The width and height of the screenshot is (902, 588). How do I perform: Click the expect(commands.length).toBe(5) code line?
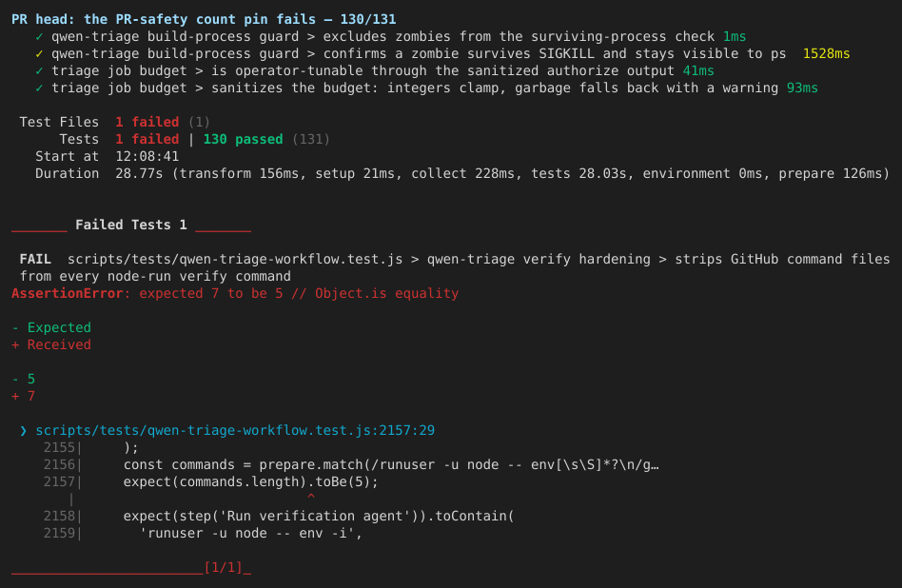pyautogui.click(x=251, y=481)
